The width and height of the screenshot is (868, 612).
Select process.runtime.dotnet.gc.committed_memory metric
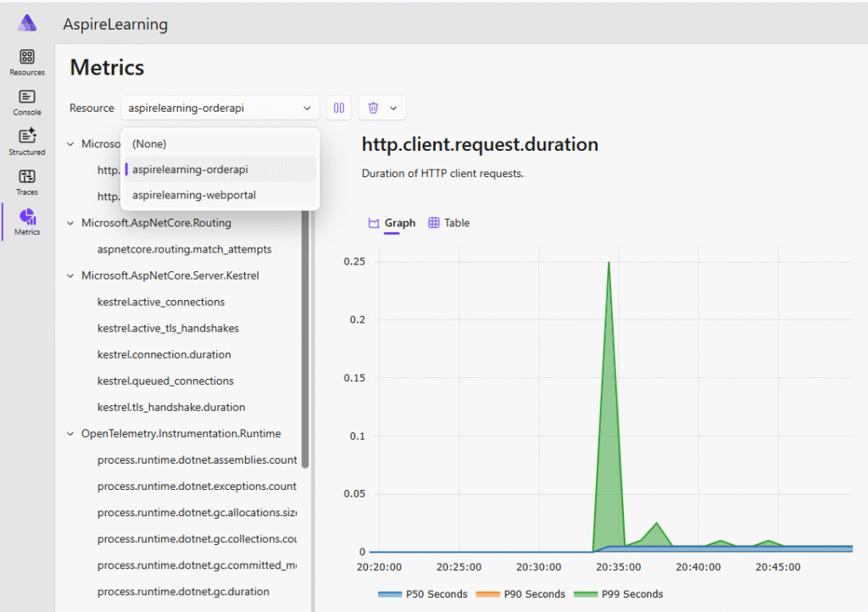pyautogui.click(x=197, y=565)
